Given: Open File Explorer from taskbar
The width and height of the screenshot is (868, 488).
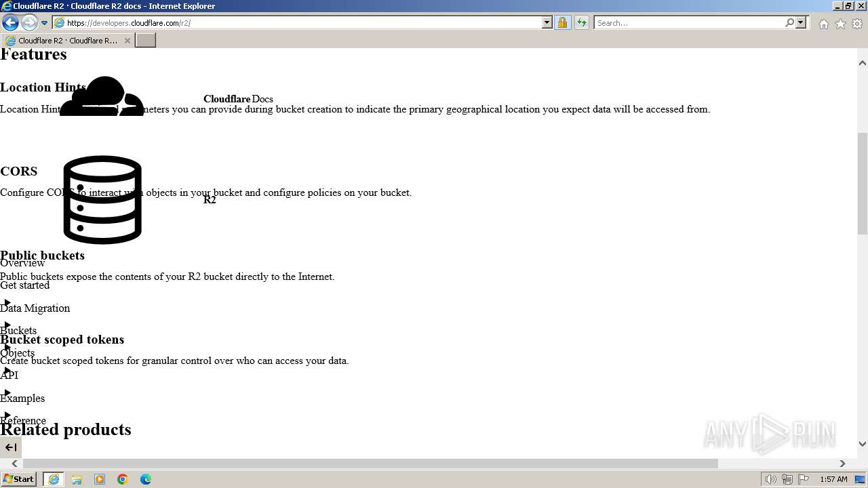Looking at the screenshot, I should (77, 479).
